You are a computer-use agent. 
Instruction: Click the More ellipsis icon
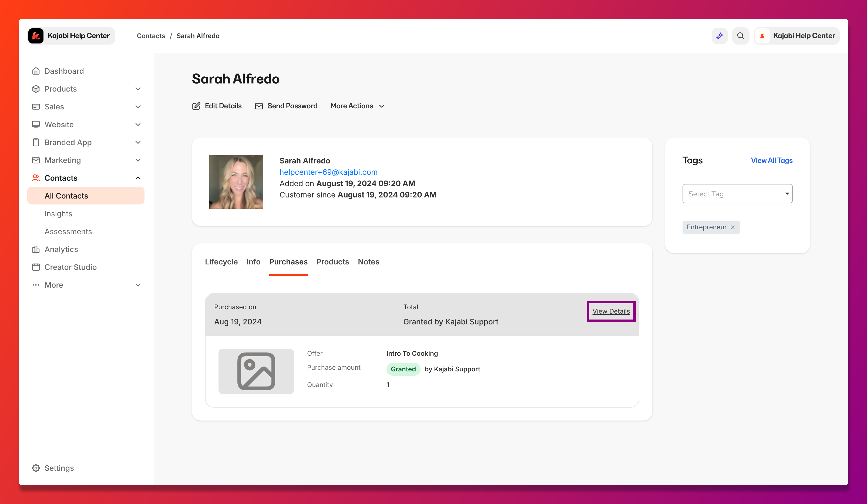coord(36,285)
